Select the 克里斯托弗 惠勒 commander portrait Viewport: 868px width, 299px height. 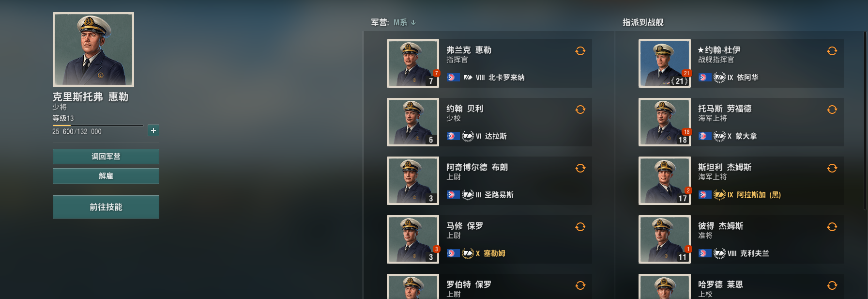click(x=93, y=50)
